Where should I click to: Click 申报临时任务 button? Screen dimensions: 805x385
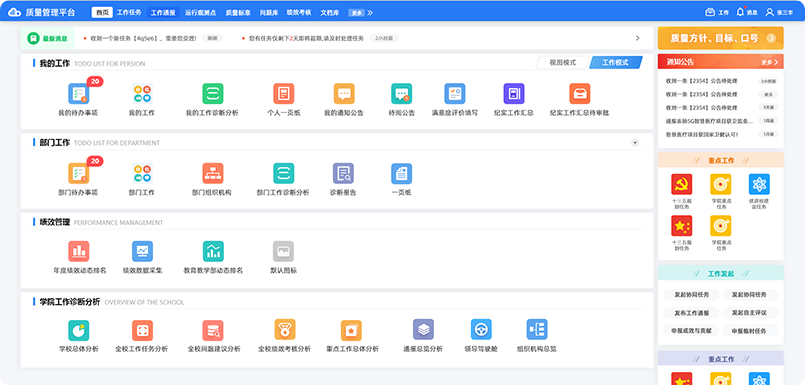point(750,330)
